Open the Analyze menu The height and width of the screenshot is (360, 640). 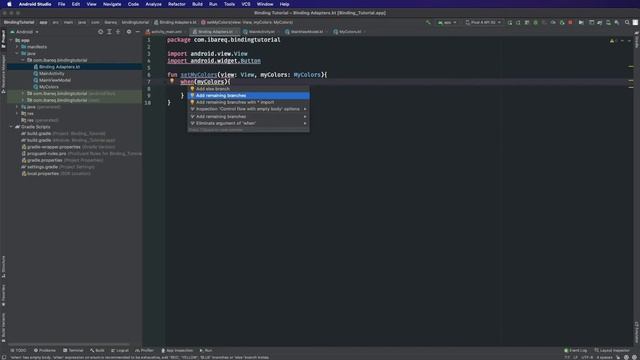153,4
